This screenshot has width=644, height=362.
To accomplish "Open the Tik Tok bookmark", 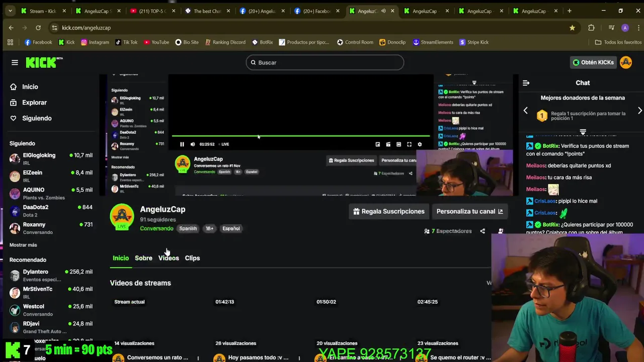I will pos(126,42).
